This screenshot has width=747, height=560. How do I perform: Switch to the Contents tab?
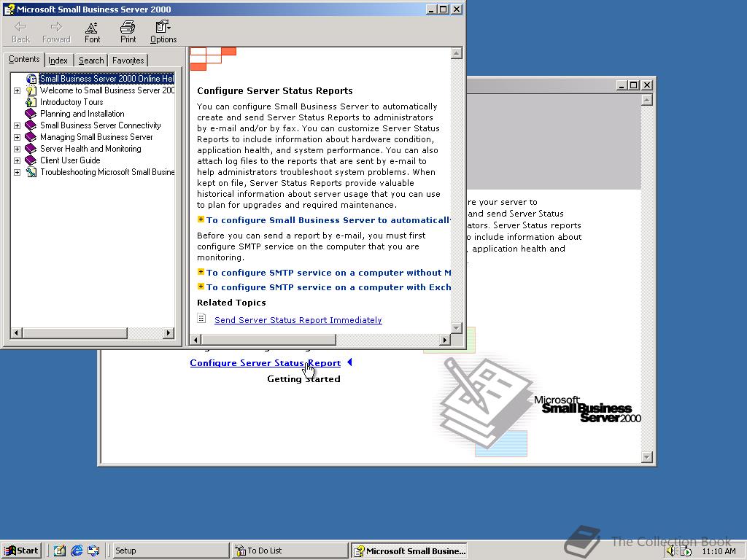24,60
